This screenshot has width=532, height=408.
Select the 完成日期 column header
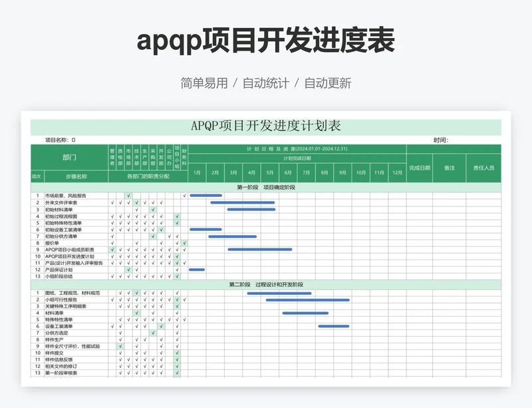[x=420, y=168]
